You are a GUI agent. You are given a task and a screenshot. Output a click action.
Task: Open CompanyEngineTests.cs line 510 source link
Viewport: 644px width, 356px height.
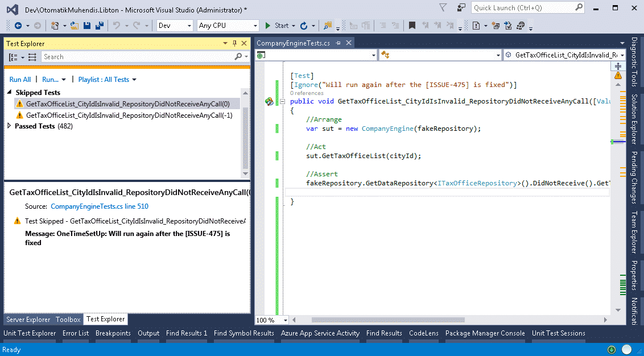click(x=99, y=206)
